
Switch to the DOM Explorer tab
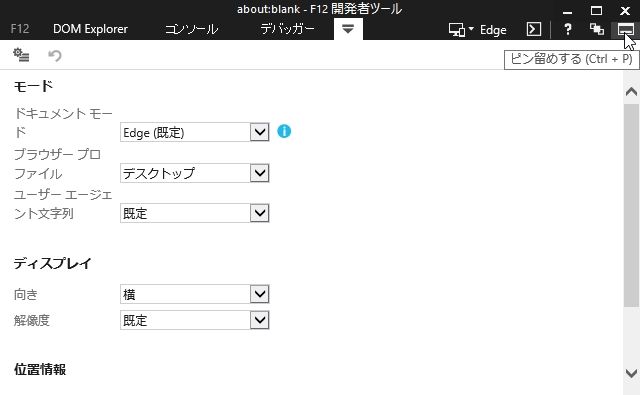click(x=90, y=29)
